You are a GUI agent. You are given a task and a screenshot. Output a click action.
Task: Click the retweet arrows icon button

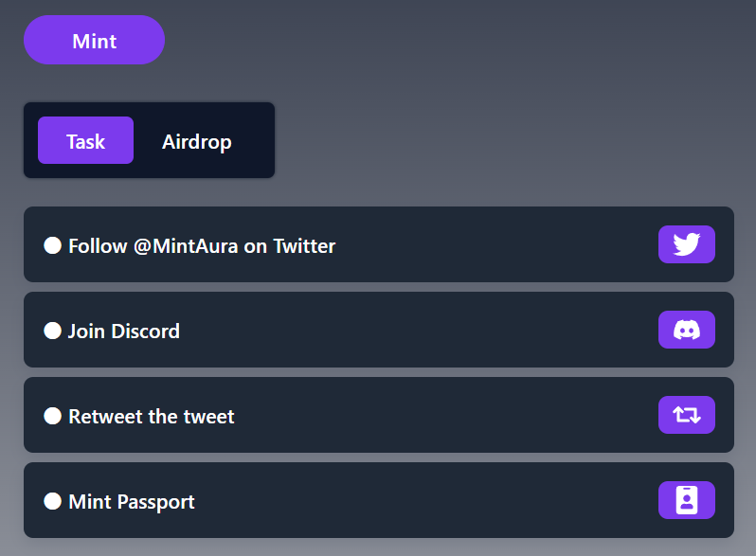pyautogui.click(x=687, y=415)
